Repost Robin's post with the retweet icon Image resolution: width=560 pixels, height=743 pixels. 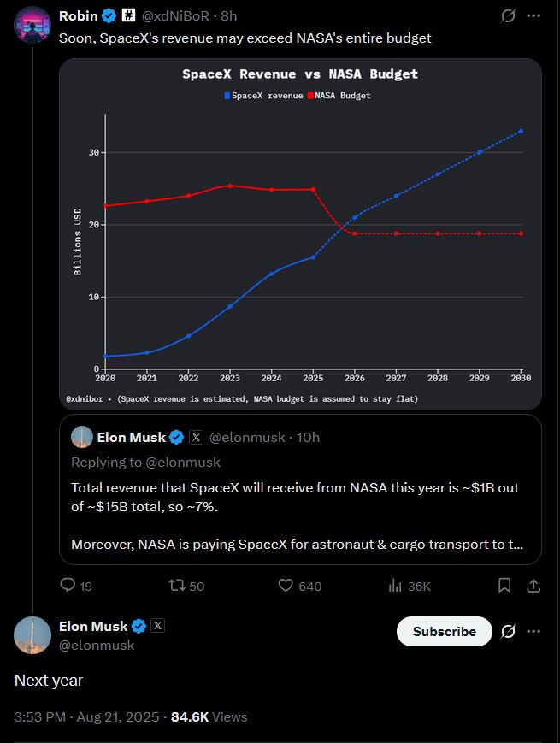[176, 586]
